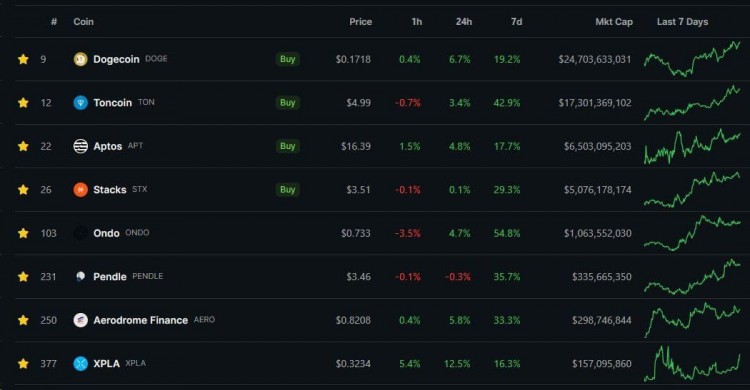Remove XPLA from favorites with star
Screen dimensions: 750x390
(23, 364)
